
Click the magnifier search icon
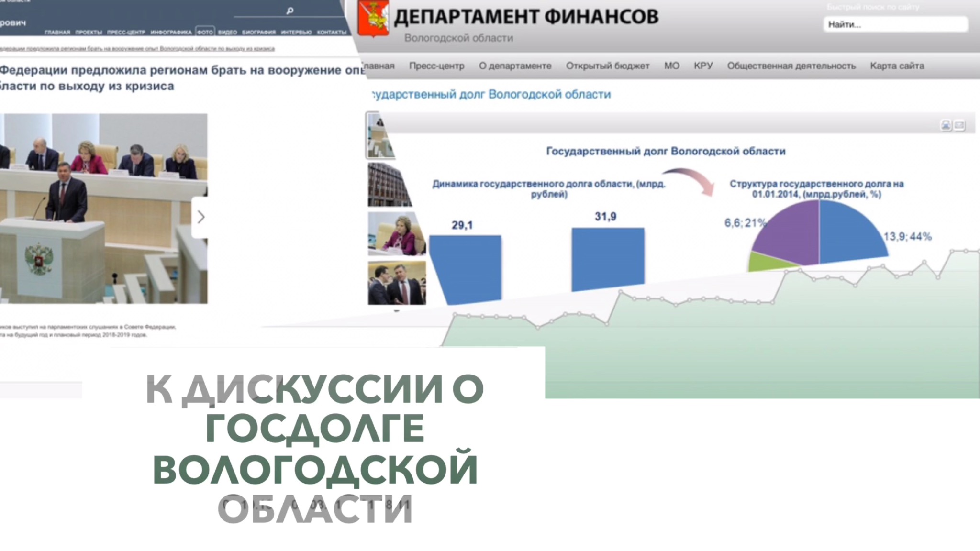pyautogui.click(x=290, y=11)
